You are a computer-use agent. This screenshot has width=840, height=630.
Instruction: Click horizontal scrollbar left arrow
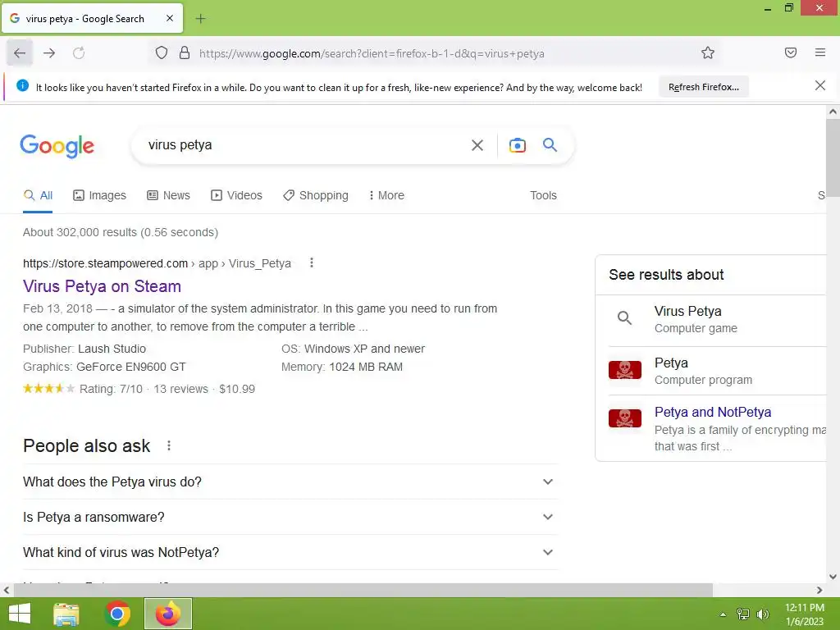coord(7,590)
